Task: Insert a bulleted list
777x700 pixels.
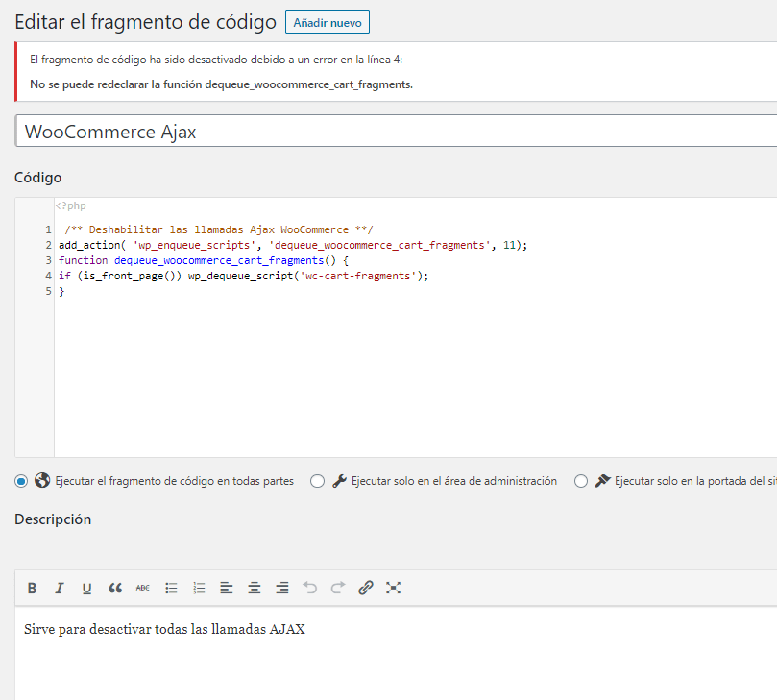Action: 171,588
